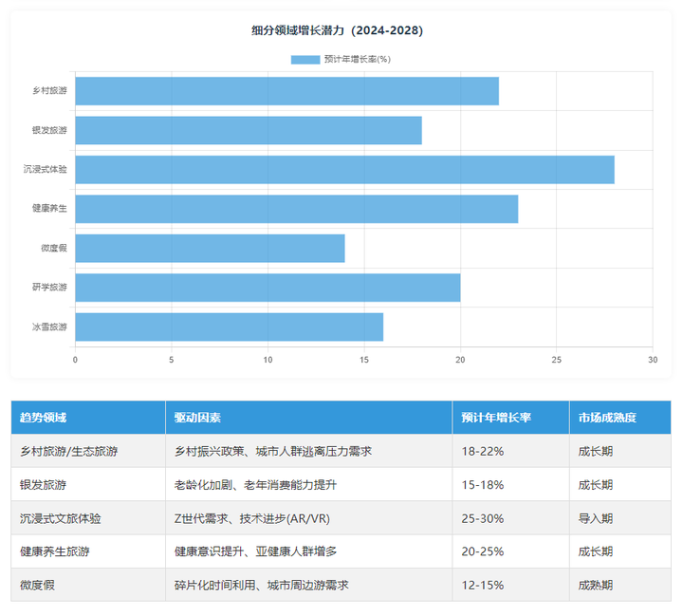Toggle the 预计年增长率(%) legend color box

pyautogui.click(x=305, y=59)
